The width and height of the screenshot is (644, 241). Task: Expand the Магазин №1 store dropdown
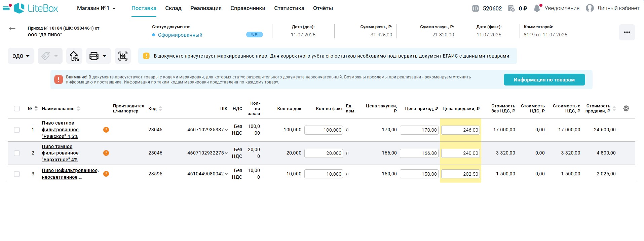point(96,8)
